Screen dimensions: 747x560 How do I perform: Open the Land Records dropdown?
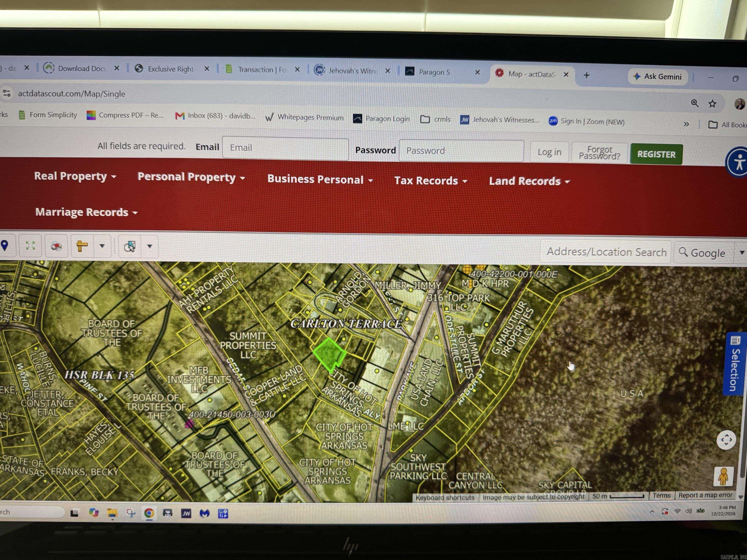tap(529, 181)
